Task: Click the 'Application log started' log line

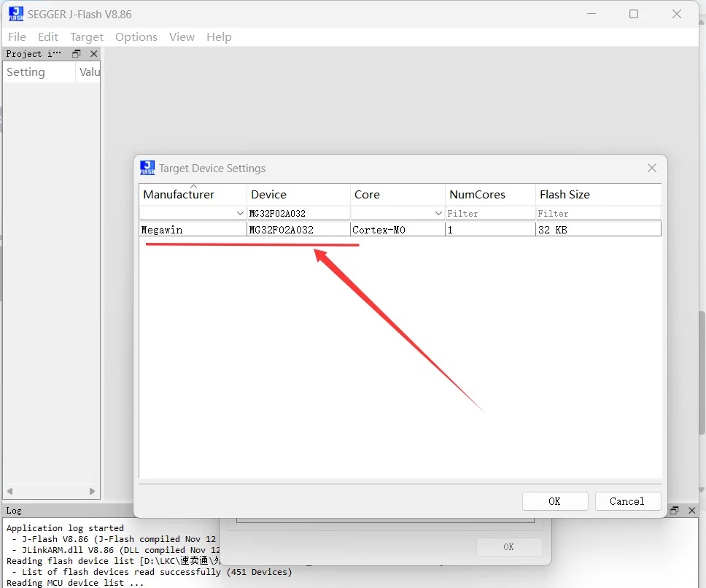Action: 65,527
